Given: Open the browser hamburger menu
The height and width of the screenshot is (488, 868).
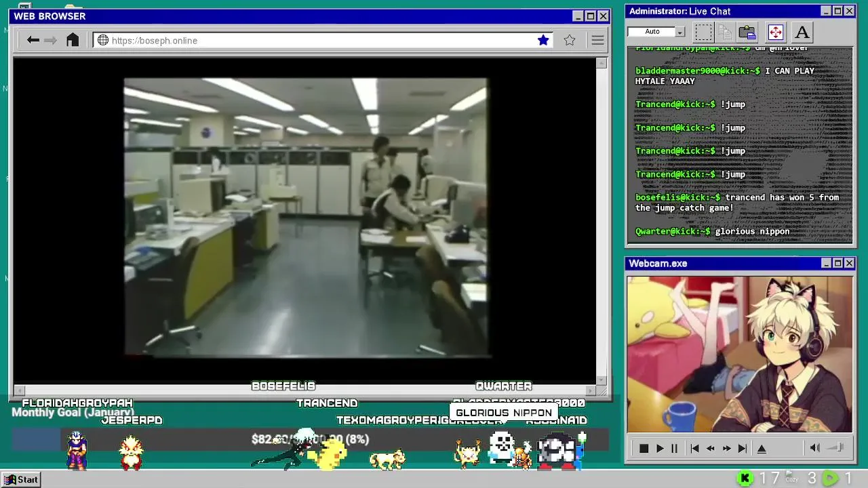Looking at the screenshot, I should [597, 40].
